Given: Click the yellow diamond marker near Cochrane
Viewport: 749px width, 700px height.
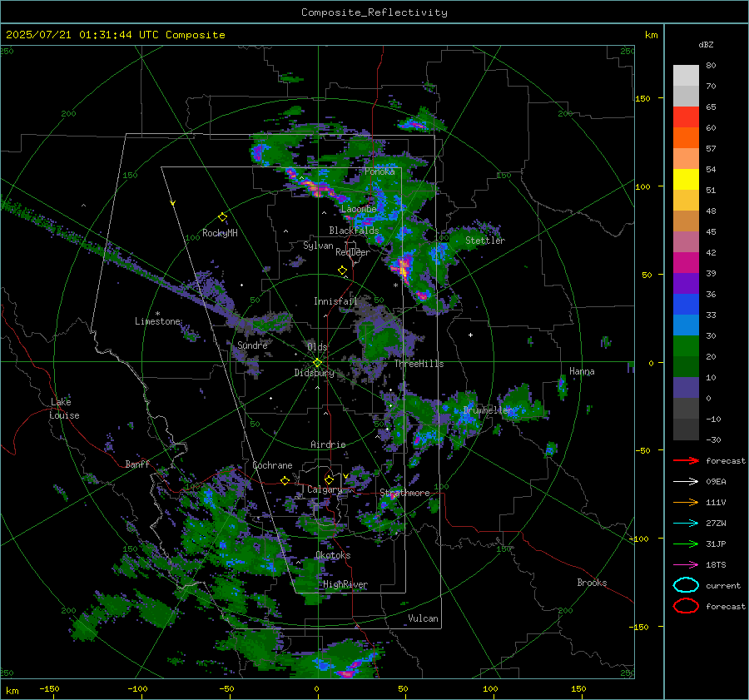Looking at the screenshot, I should tap(285, 480).
